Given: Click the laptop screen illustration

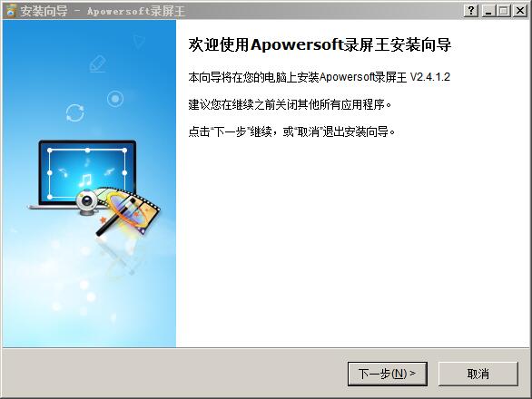Looking at the screenshot, I should coord(87,172).
